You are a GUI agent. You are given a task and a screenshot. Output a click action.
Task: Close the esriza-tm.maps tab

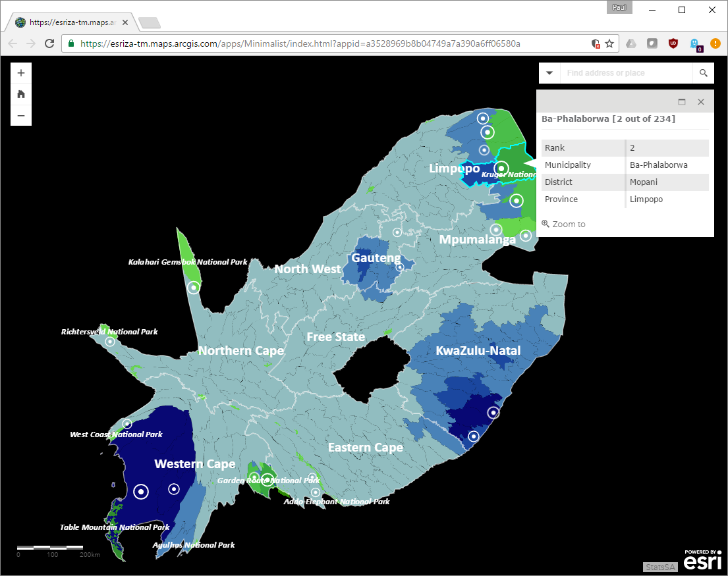tap(125, 22)
